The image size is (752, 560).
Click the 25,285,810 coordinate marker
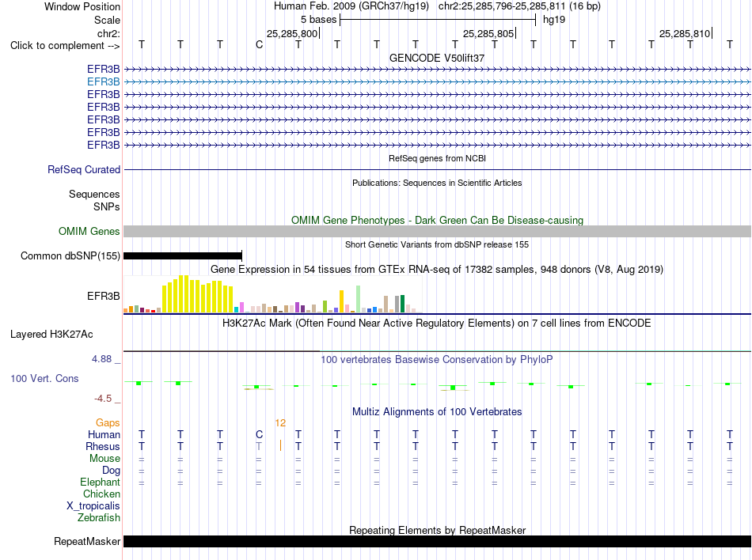(x=685, y=33)
